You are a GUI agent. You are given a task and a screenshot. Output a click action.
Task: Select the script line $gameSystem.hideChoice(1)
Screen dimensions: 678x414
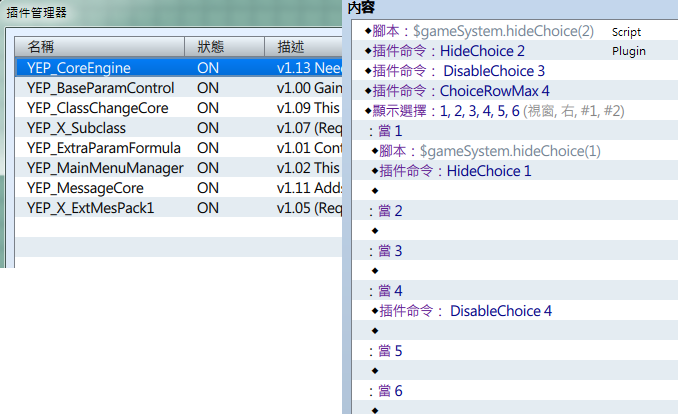point(515,151)
